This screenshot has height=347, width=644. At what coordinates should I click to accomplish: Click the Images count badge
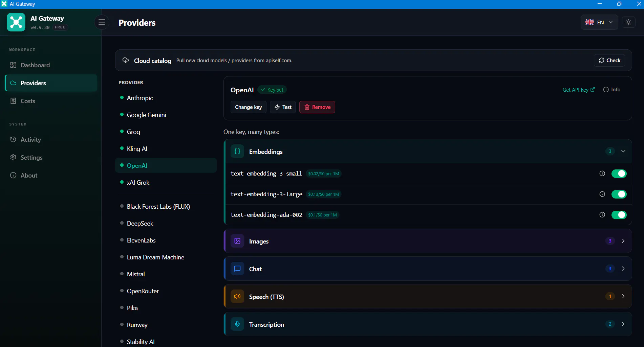pyautogui.click(x=610, y=241)
